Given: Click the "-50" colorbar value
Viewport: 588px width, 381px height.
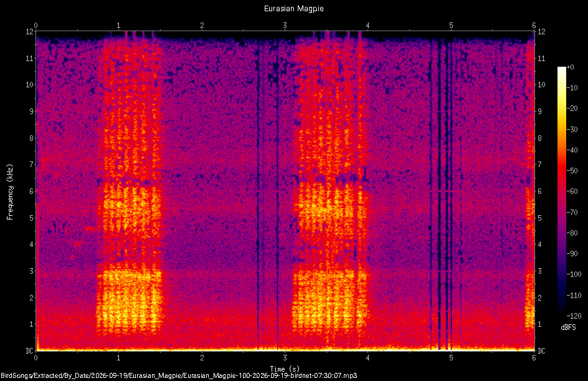Looking at the screenshot, I should (572, 171).
